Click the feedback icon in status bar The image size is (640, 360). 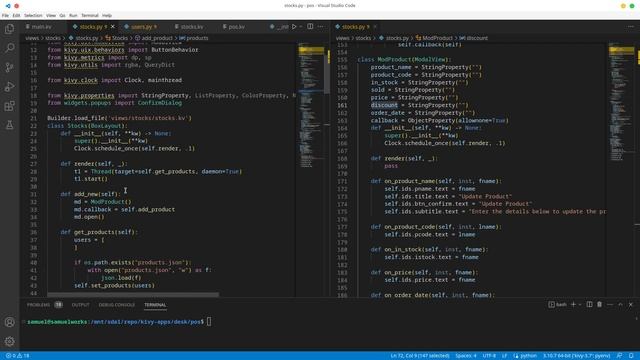620,356
